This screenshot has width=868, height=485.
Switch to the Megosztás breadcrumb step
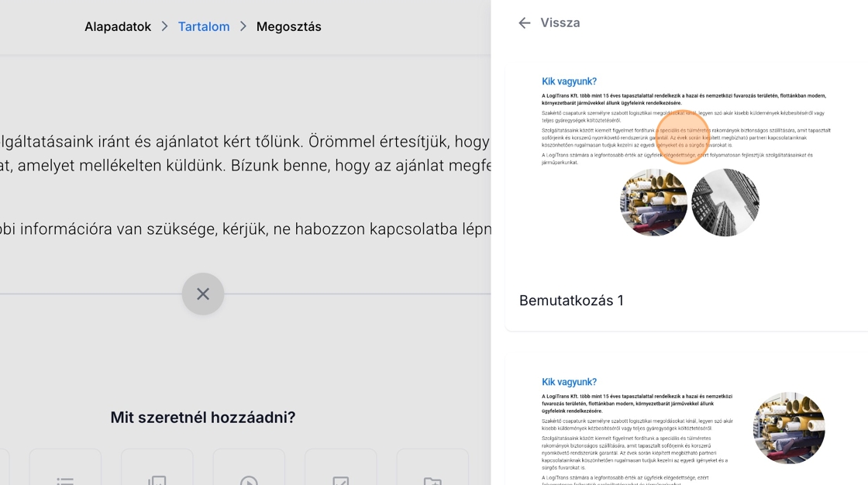coord(288,26)
